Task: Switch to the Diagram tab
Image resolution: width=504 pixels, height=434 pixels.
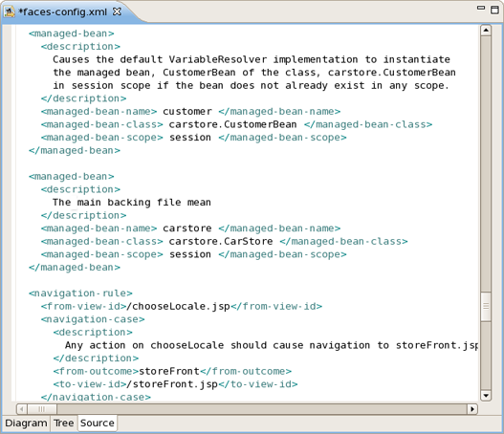Action: point(26,423)
